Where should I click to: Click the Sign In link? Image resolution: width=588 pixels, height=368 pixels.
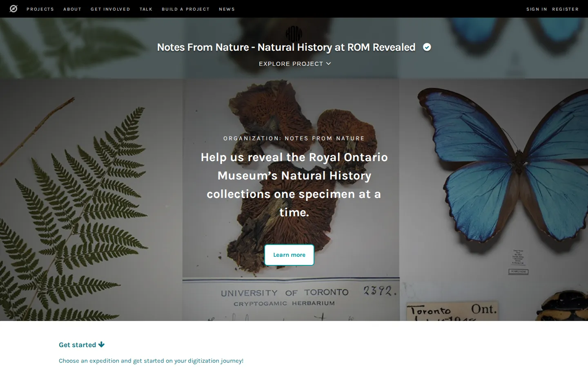click(x=537, y=9)
